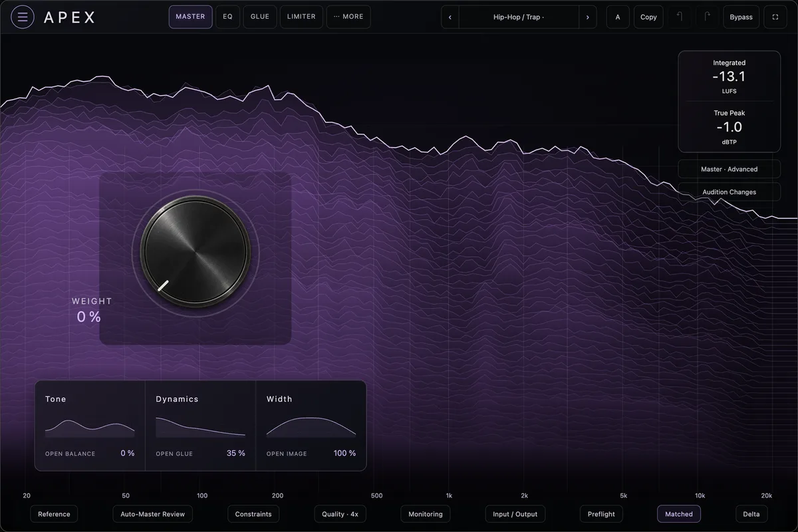
Task: Open the hamburger menu icon
Action: (x=23, y=17)
